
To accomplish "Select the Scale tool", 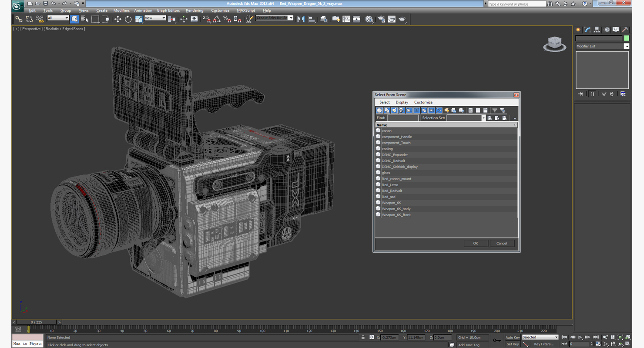I will coord(138,19).
